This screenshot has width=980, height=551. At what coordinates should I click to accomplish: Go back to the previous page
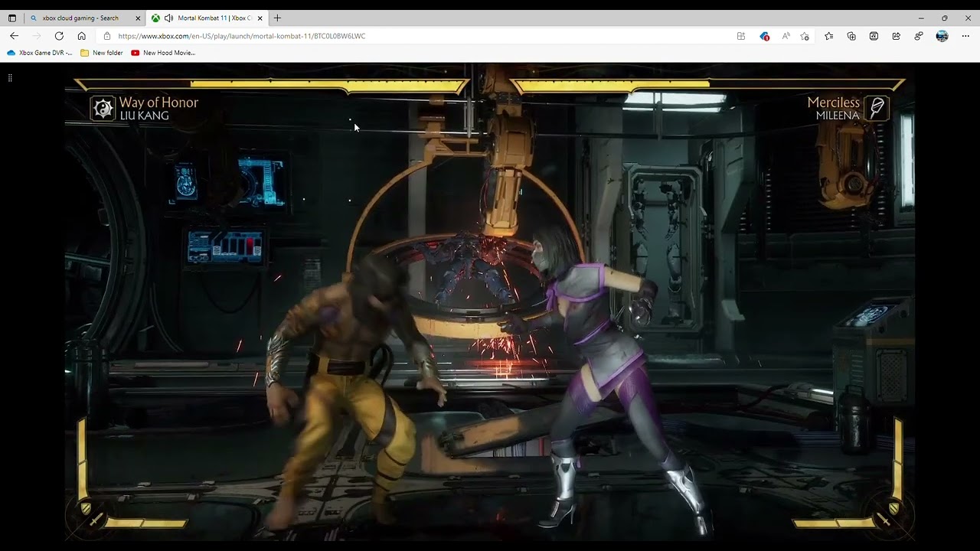click(14, 36)
